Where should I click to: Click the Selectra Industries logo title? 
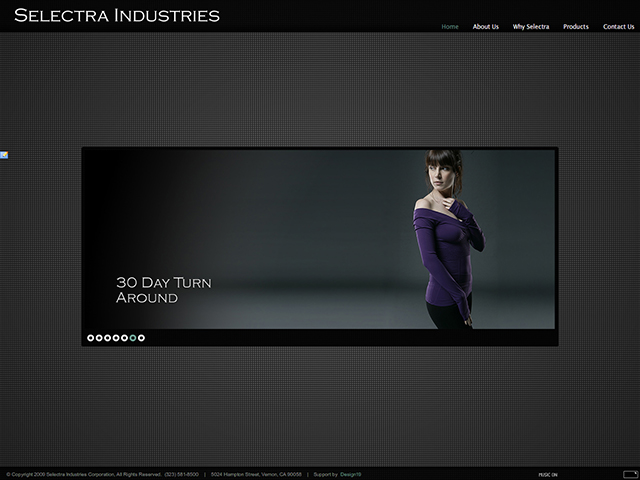(x=117, y=15)
